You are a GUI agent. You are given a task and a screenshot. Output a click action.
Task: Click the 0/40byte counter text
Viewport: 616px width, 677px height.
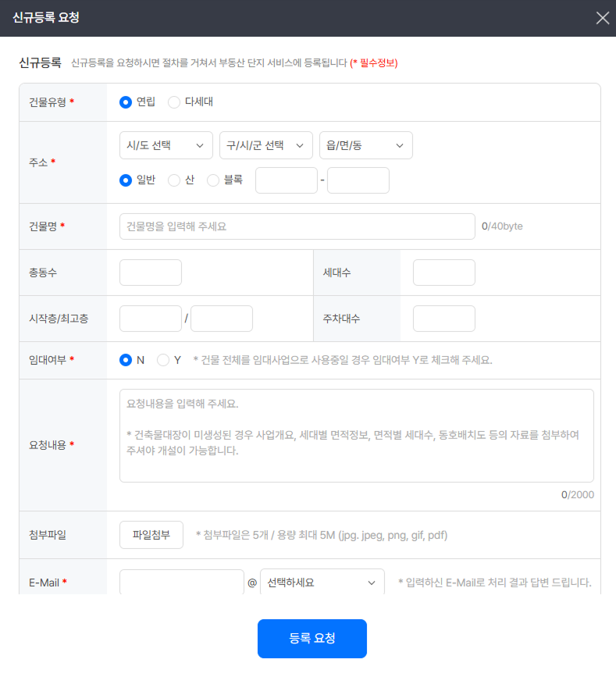[502, 226]
